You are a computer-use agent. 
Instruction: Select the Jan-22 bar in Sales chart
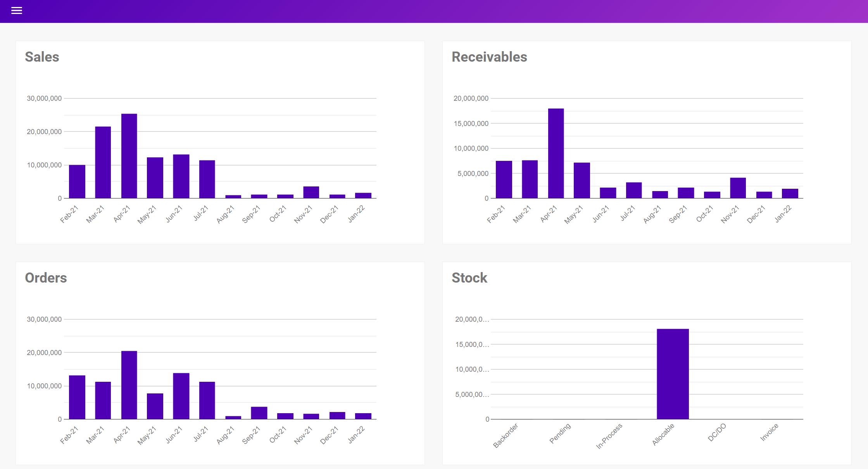[363, 196]
